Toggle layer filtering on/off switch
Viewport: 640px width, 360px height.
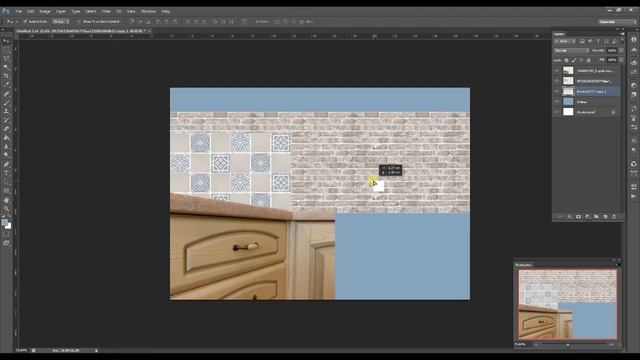tap(622, 42)
